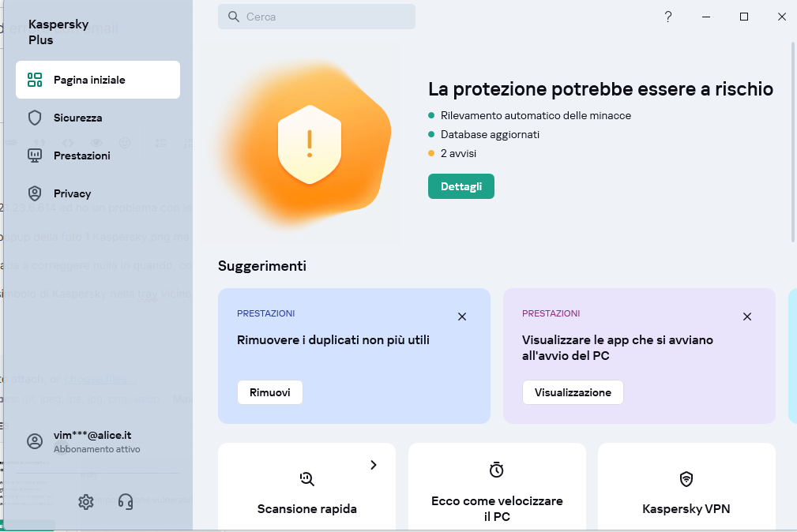Expand Scansione rapida options chevron

pos(374,465)
